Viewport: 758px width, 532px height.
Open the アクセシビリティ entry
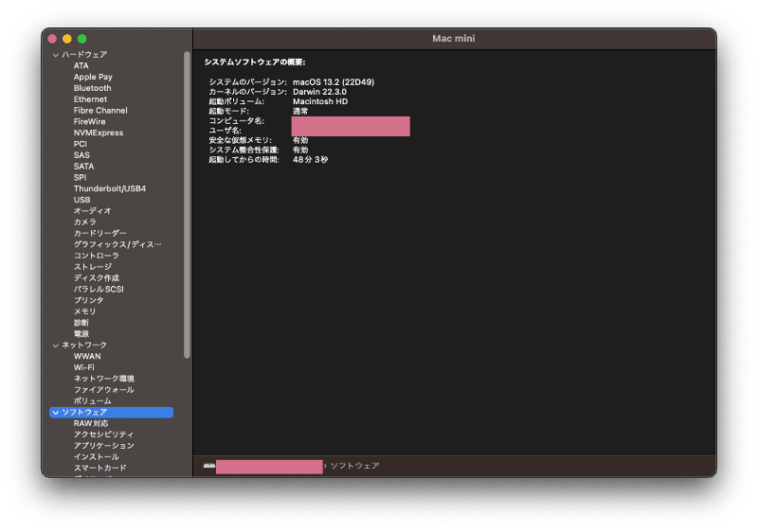(x=103, y=434)
